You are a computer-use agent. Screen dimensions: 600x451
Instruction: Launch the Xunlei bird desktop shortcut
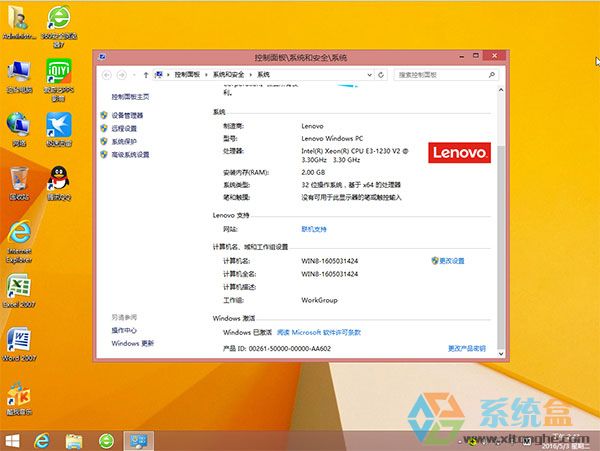coord(59,129)
